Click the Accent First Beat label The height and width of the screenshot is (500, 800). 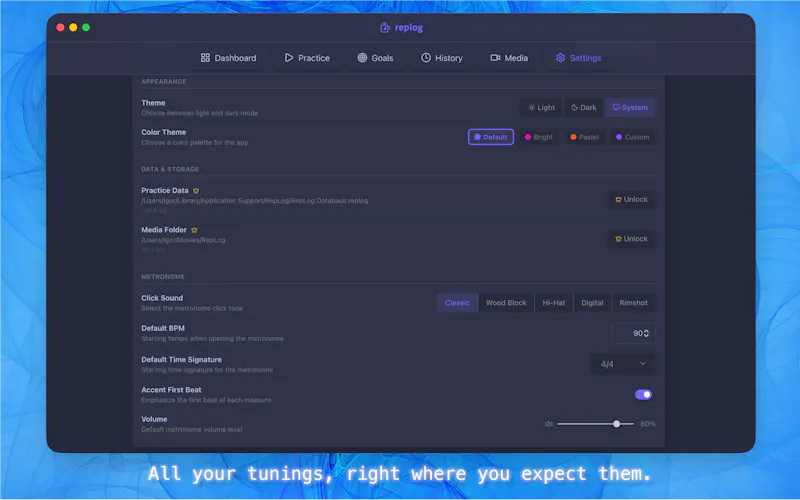coord(171,390)
